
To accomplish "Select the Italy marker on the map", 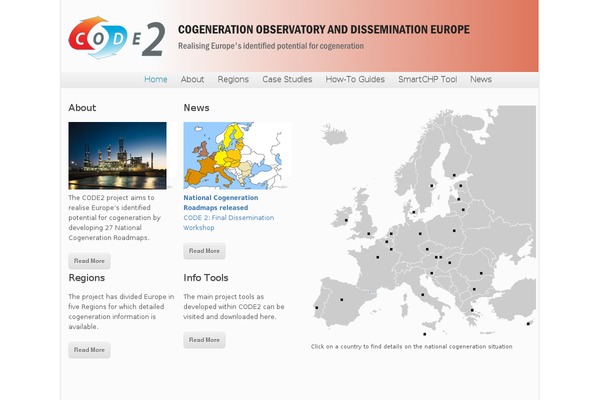I will coord(422,295).
